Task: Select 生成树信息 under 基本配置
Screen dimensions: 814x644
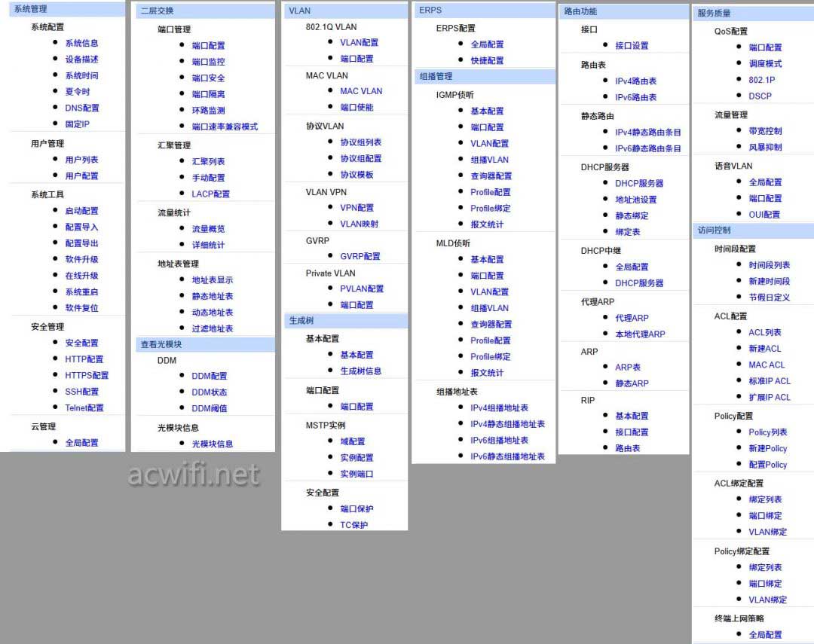Action: [360, 371]
